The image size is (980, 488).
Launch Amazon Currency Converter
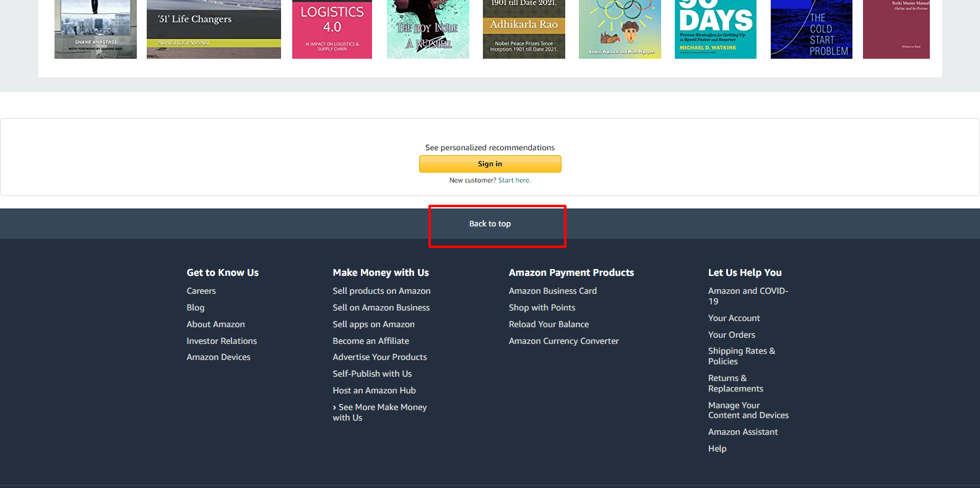pyautogui.click(x=564, y=341)
